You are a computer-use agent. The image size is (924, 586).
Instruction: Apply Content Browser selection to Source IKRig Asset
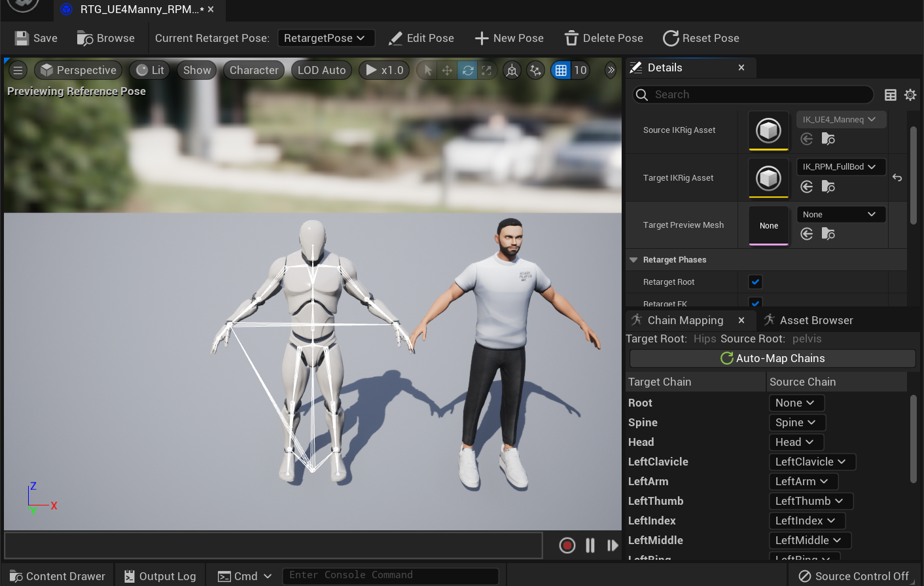tap(806, 139)
